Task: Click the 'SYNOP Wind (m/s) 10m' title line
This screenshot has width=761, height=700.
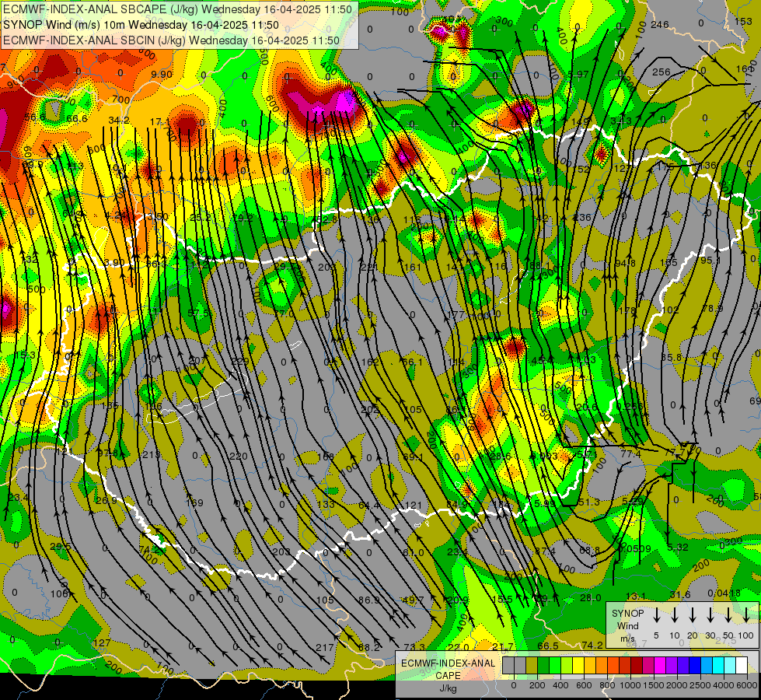Action: coord(141,25)
